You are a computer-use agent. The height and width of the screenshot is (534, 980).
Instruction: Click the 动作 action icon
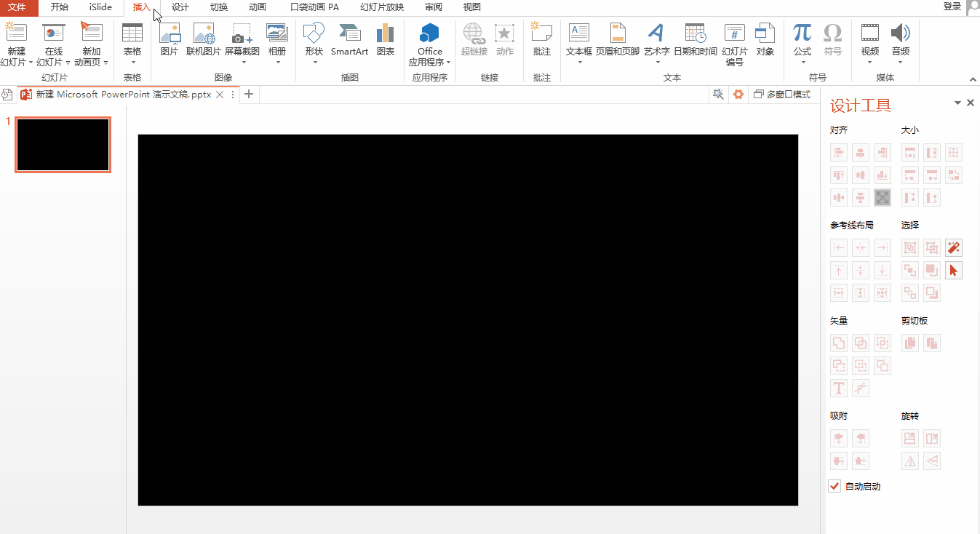505,40
